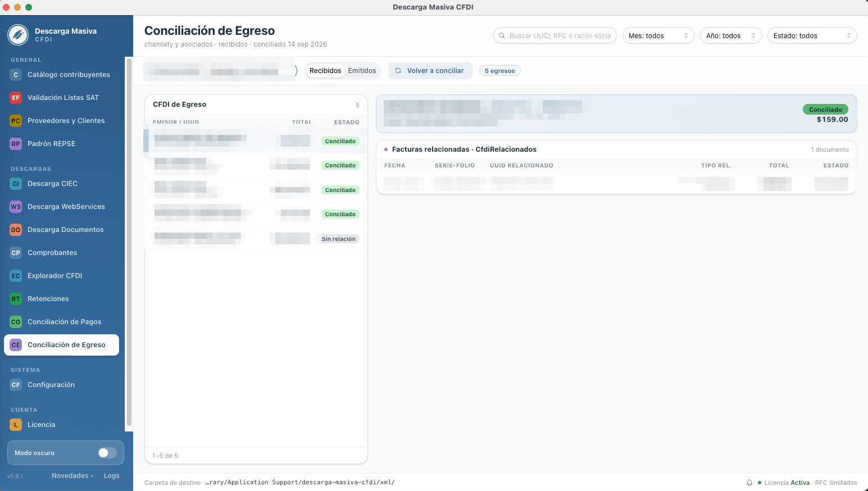Click the CE icon for Conciliación de Egreso
This screenshot has width=868, height=491.
[x=16, y=345]
